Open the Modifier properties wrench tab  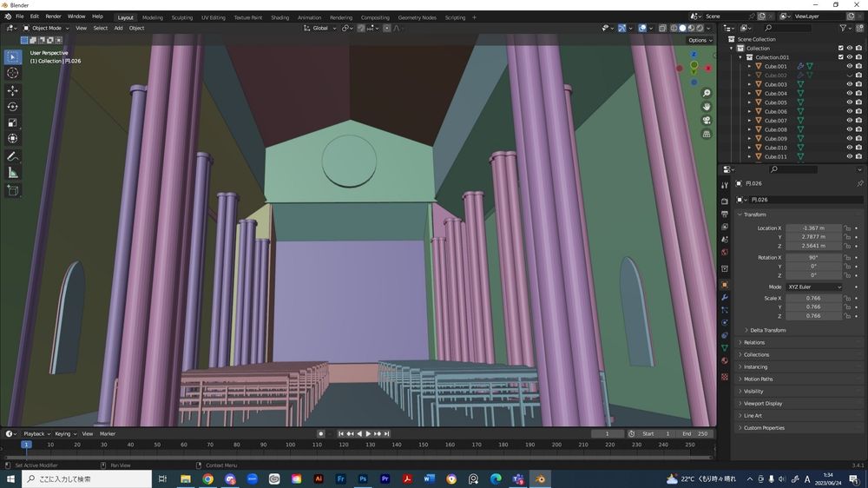[725, 298]
